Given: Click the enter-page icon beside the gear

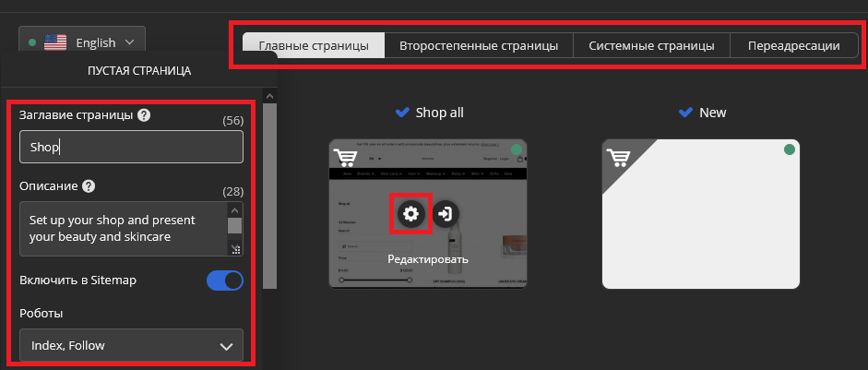Looking at the screenshot, I should tap(446, 214).
